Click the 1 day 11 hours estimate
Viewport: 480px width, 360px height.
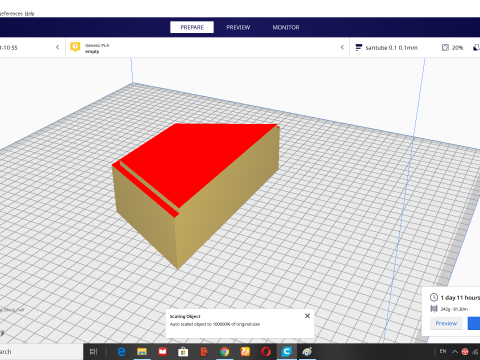(460, 298)
